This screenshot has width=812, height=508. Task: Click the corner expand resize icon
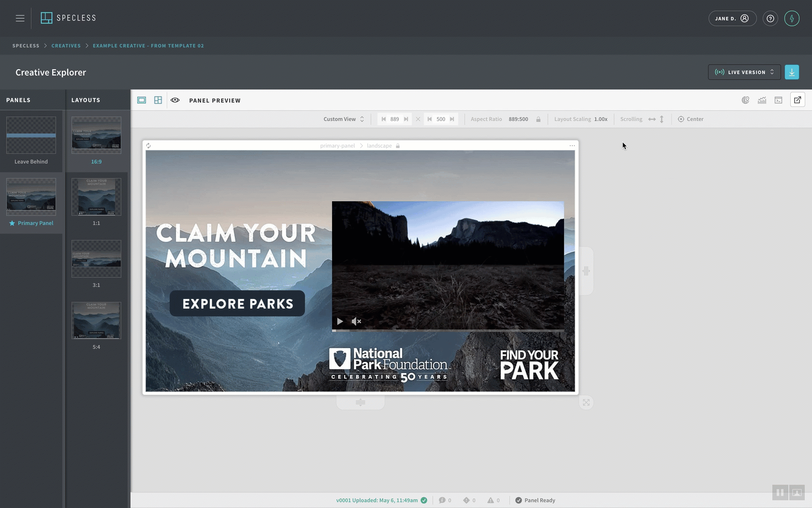[x=586, y=403]
